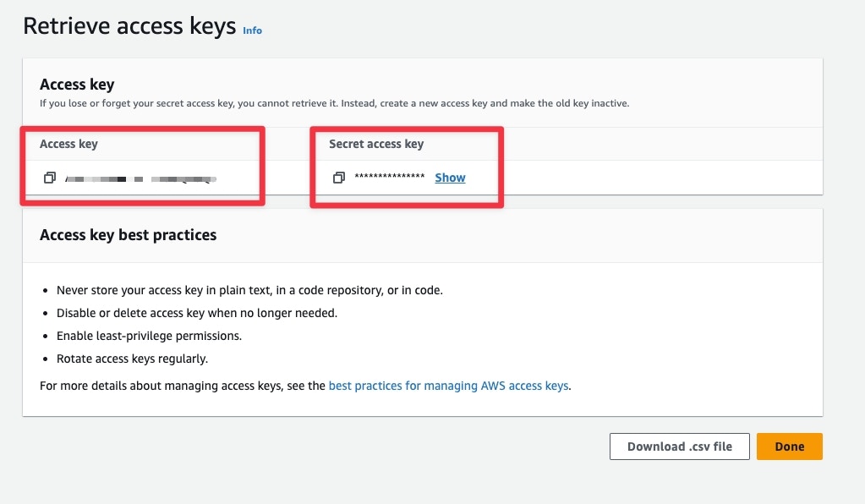Click the Retrieve access keys page heading
The width and height of the screenshot is (865, 504).
pos(129,26)
